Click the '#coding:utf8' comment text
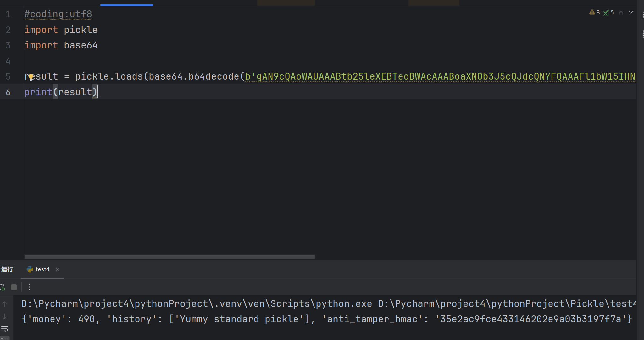Screen dimensions: 644x340 pos(58,14)
